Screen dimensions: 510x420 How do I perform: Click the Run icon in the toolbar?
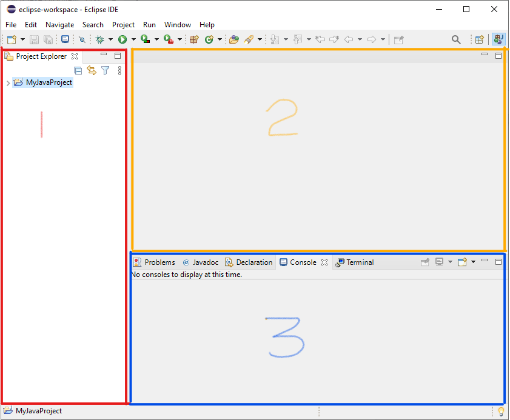(x=123, y=39)
